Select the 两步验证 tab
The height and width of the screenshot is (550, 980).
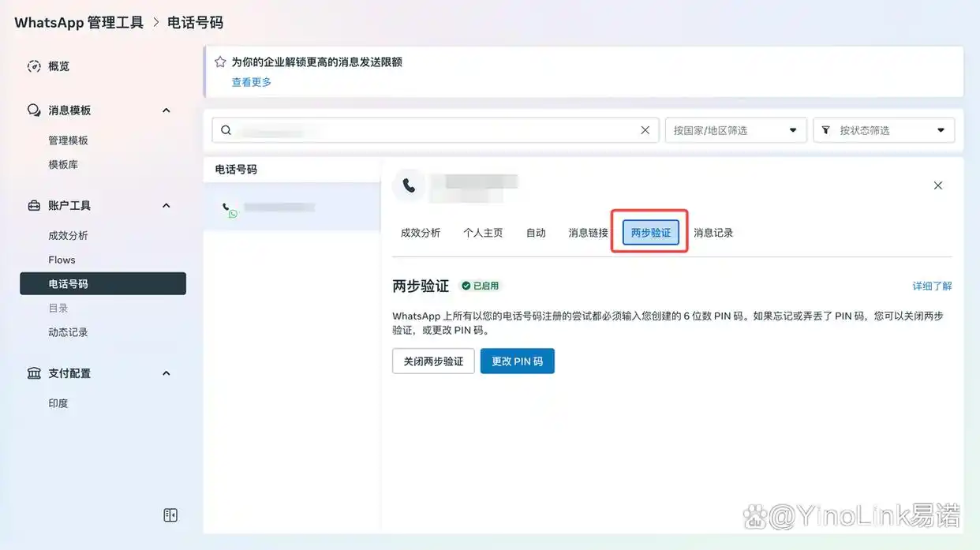pos(651,233)
